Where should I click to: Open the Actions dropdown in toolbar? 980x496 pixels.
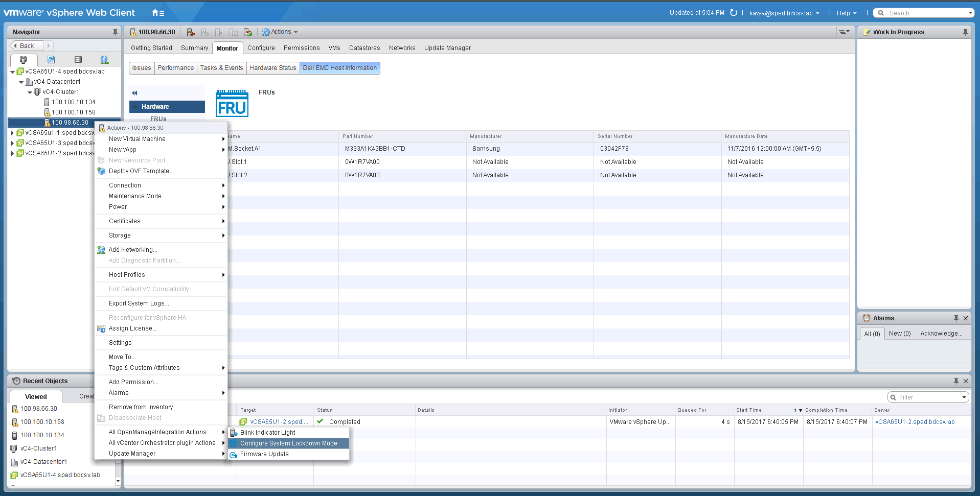pyautogui.click(x=280, y=32)
